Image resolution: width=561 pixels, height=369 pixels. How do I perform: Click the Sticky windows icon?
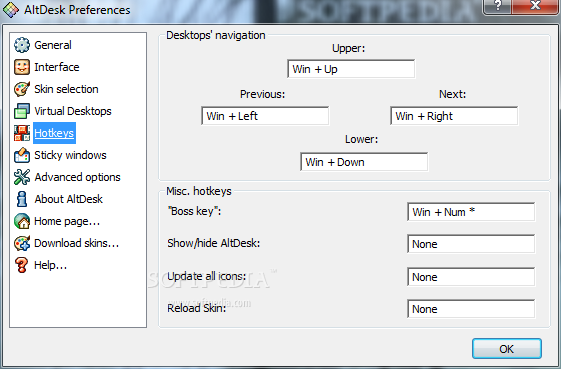tap(22, 155)
